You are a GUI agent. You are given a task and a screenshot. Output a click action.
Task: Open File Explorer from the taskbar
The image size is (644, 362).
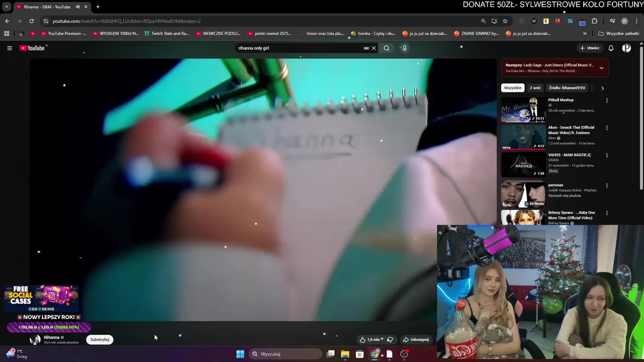345,354
